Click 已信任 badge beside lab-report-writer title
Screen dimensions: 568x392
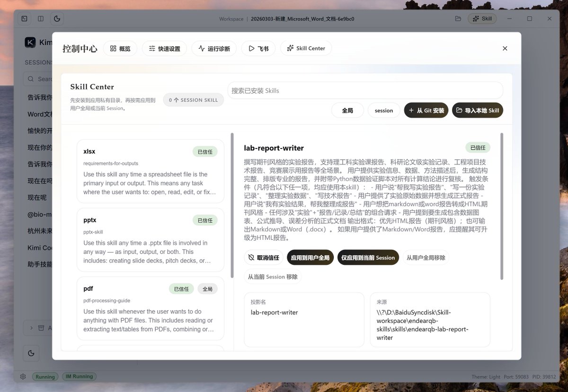[x=478, y=148]
